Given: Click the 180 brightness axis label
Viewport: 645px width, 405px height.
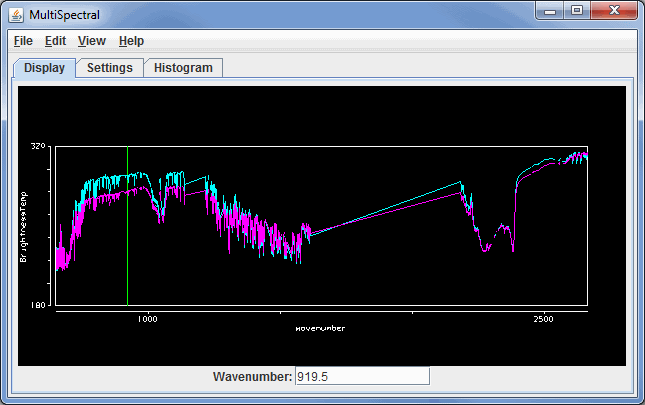Looking at the screenshot, I should pyautogui.click(x=38, y=305).
